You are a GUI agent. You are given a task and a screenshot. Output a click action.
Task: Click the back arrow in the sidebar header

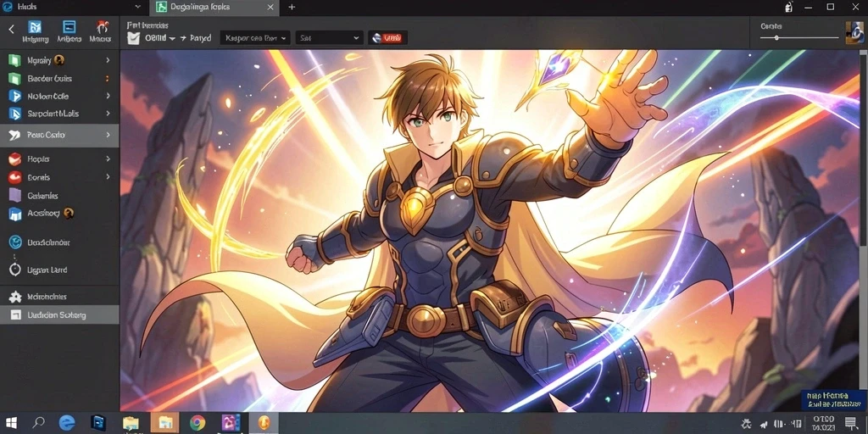(x=12, y=29)
